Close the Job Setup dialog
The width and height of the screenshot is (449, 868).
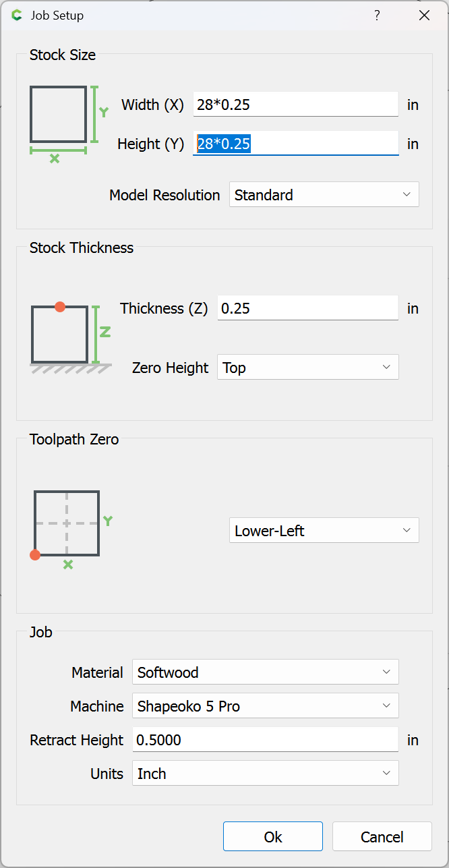424,15
